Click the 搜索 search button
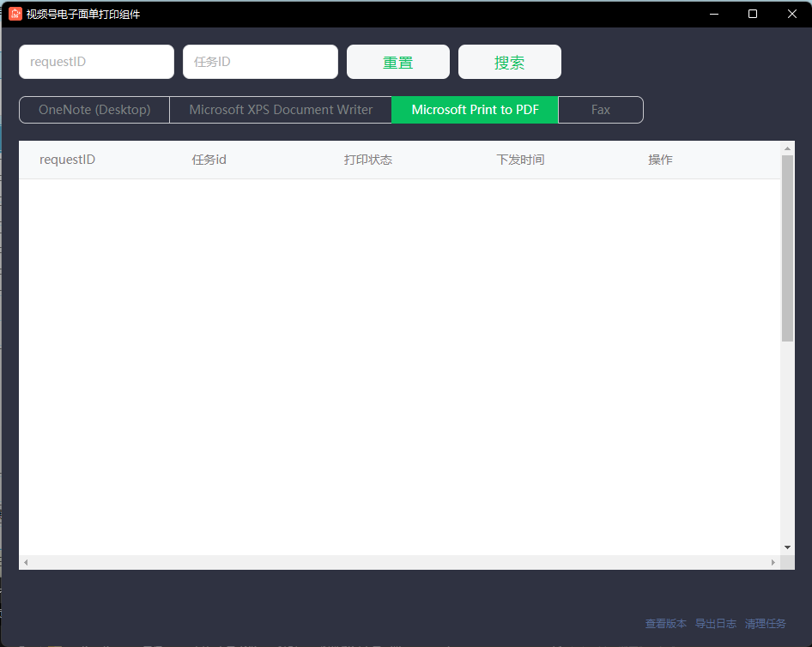This screenshot has height=647, width=812. pyautogui.click(x=509, y=63)
